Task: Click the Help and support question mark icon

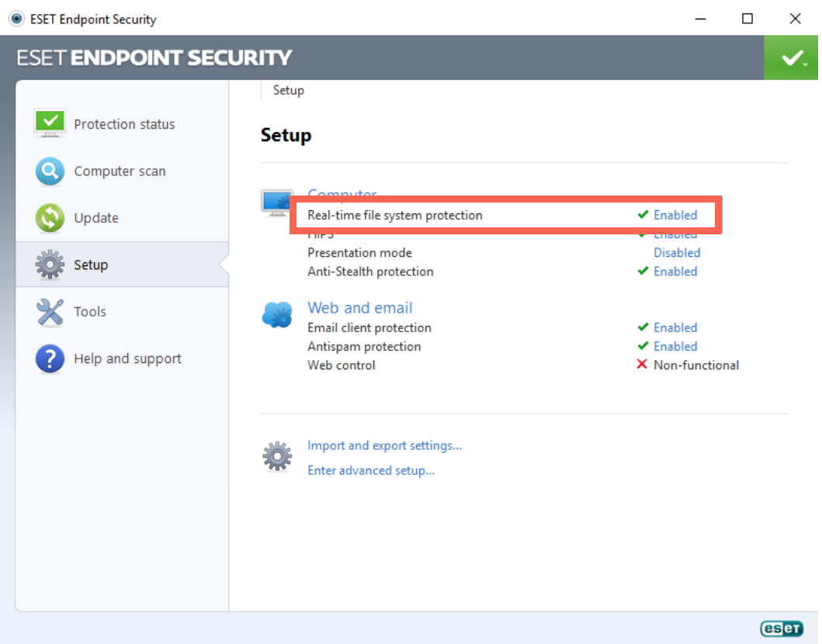Action: [50, 359]
